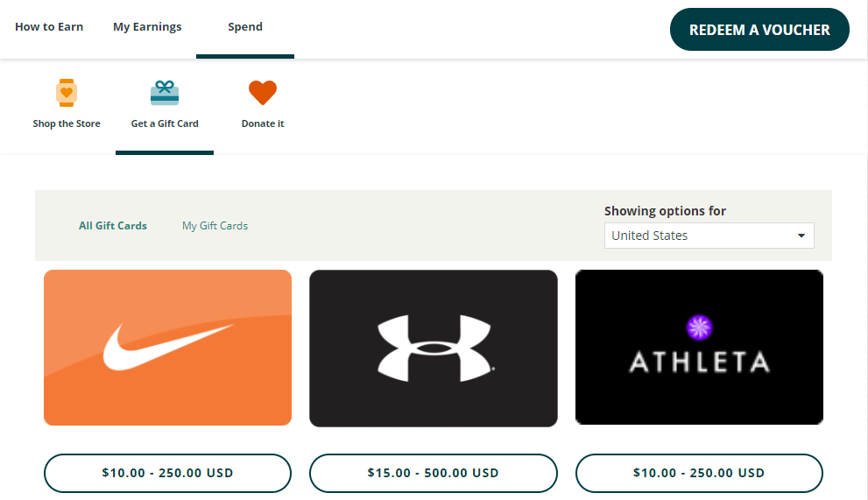Click the purple Athleta starburst logo
The image size is (868, 500).
click(x=699, y=327)
